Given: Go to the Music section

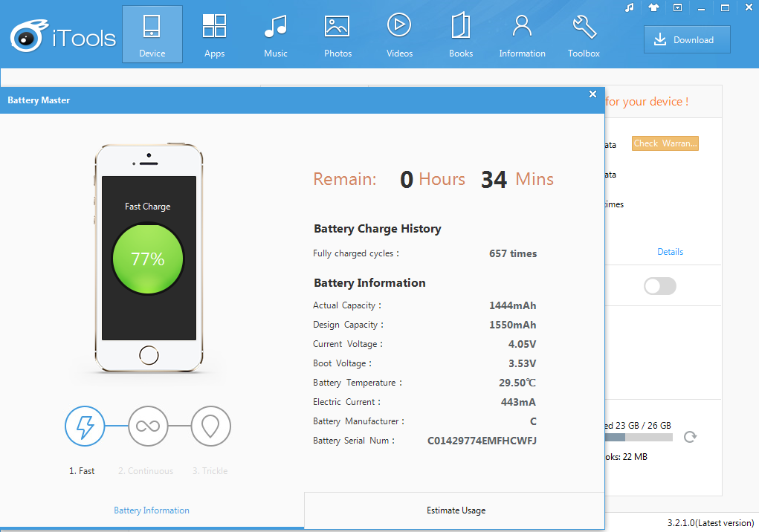Looking at the screenshot, I should [276, 34].
